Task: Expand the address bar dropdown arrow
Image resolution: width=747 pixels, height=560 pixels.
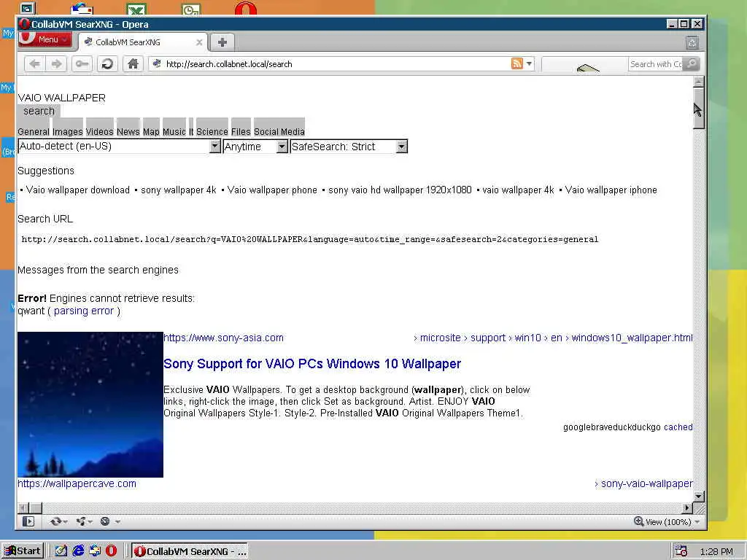Action: pos(530,63)
